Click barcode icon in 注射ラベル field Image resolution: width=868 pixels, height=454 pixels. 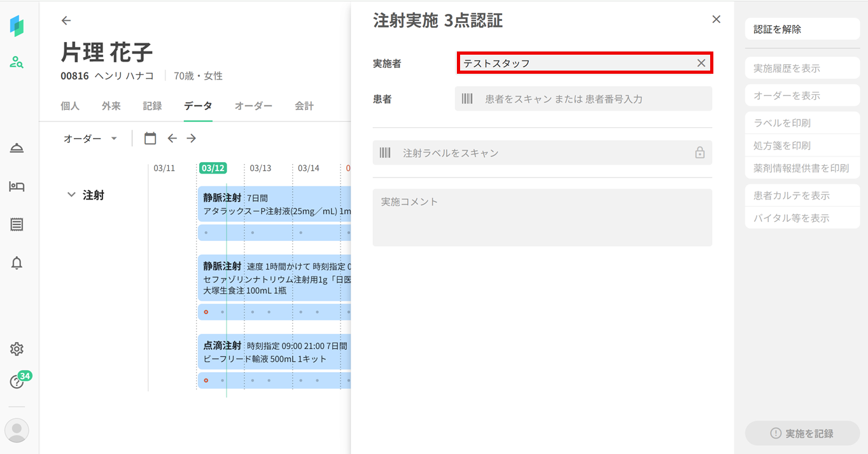tap(385, 153)
